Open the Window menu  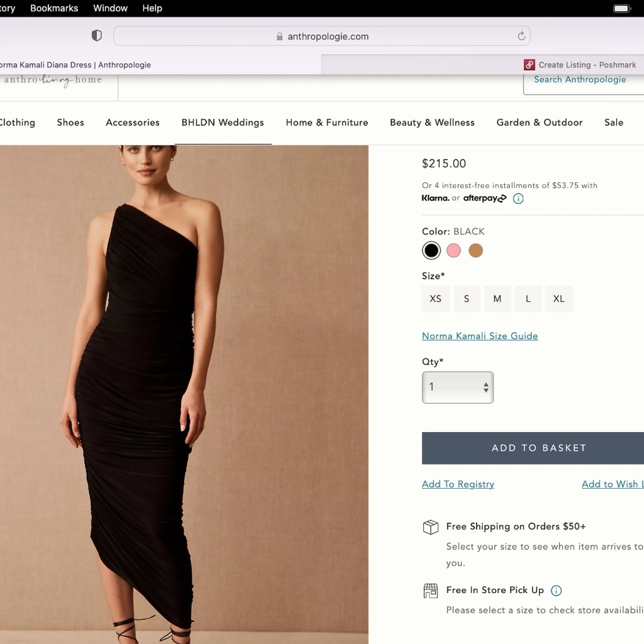click(x=109, y=8)
